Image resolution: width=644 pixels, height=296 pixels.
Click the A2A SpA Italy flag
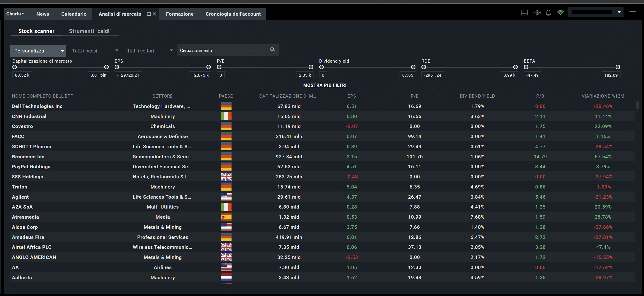tap(226, 207)
